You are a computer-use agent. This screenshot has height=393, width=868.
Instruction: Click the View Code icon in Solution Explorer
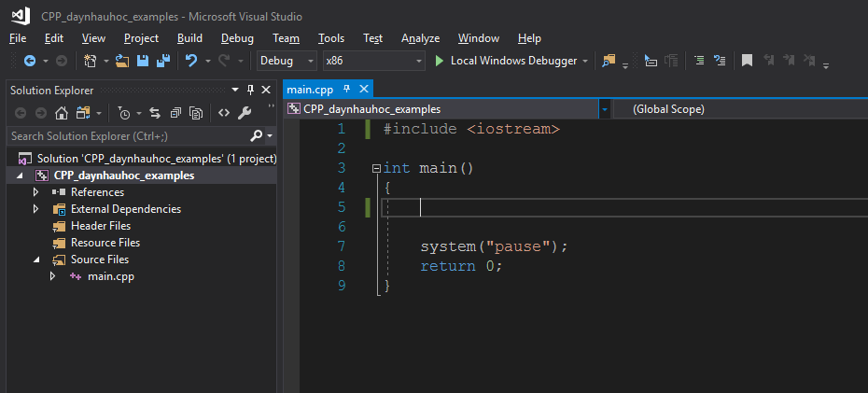(224, 114)
